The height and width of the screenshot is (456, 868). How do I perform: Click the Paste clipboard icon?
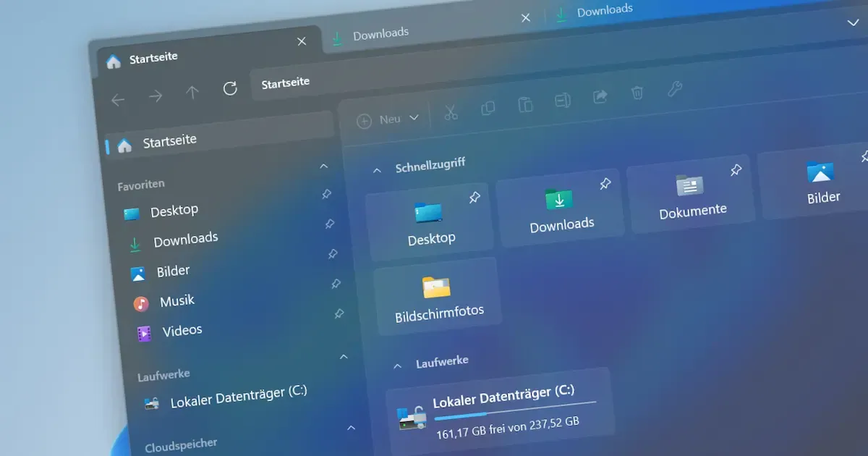[525, 105]
